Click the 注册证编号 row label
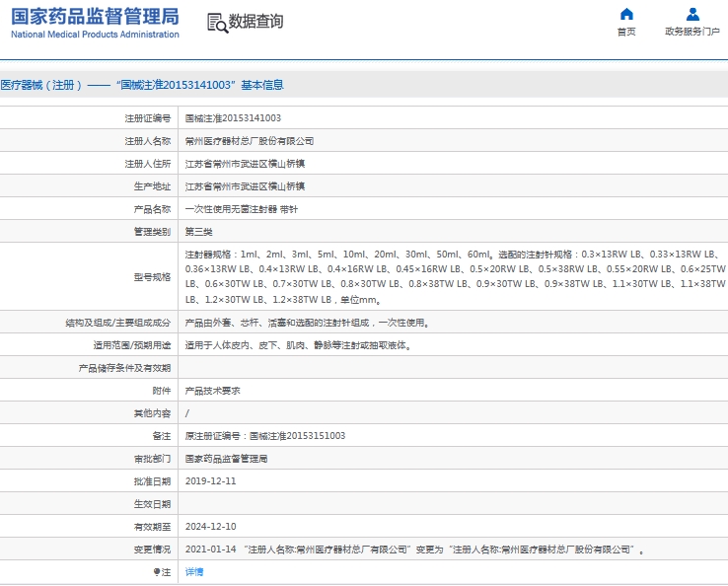Viewport: 728px width, 586px height. (x=148, y=118)
